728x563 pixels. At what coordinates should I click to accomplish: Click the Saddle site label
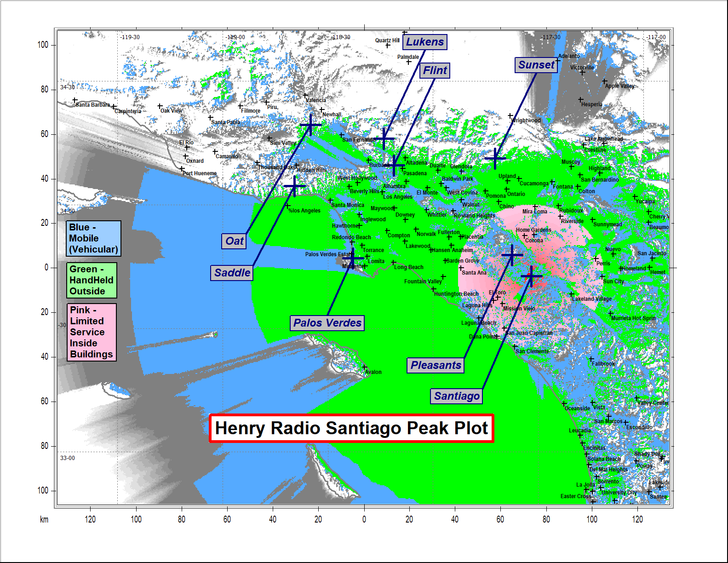tap(232, 273)
